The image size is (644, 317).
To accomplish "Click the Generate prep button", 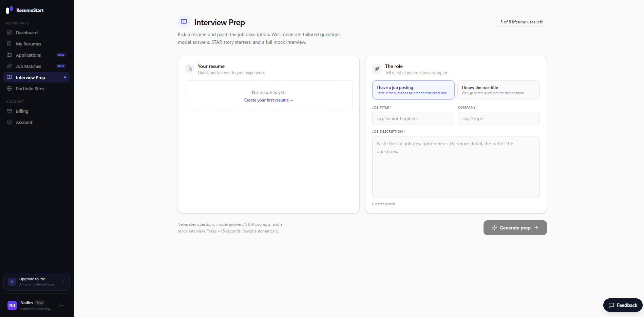I will [515, 228].
